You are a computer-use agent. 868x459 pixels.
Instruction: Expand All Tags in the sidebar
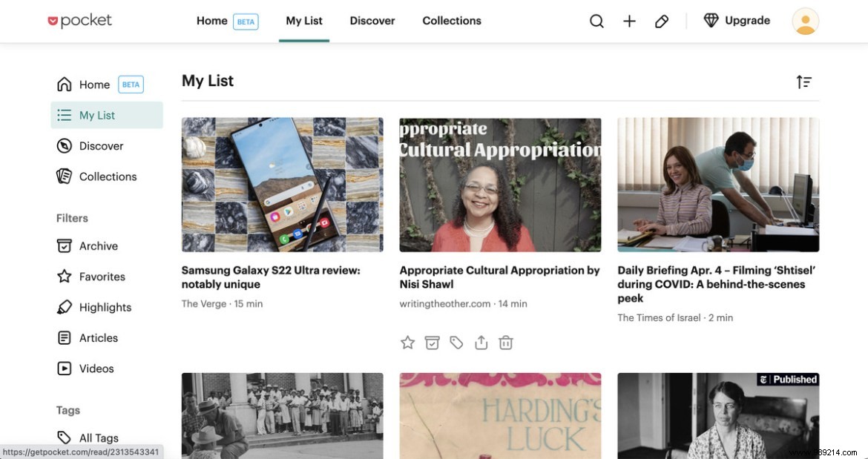pyautogui.click(x=99, y=437)
